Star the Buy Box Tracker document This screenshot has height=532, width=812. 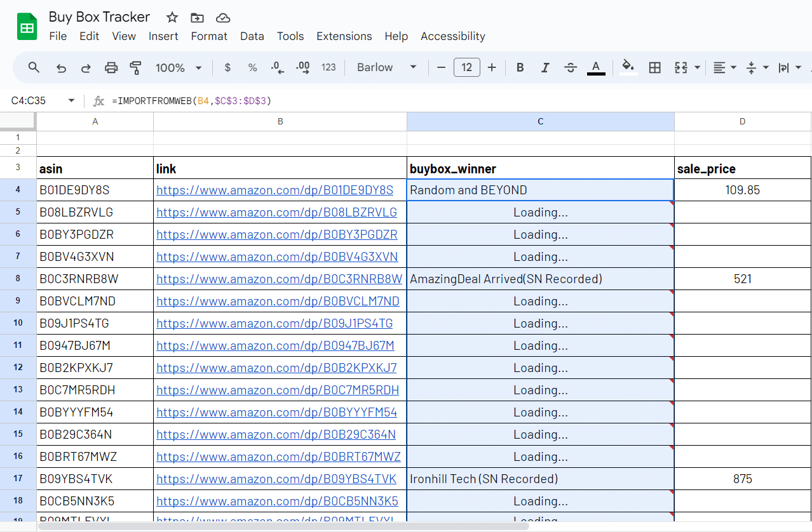point(172,17)
